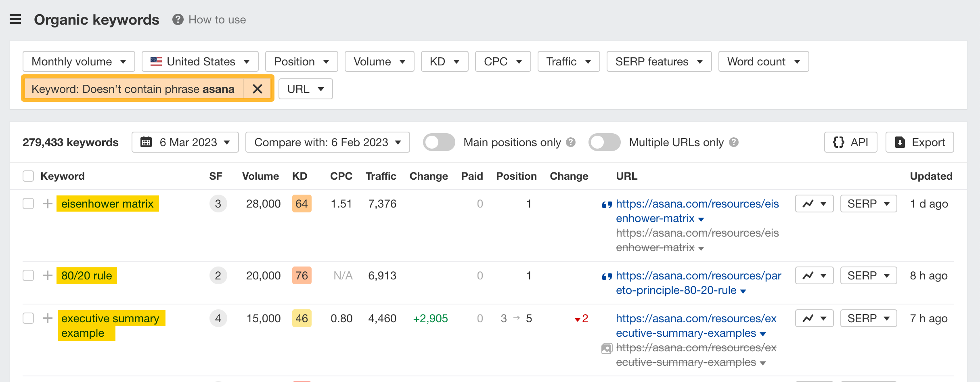
Task: Click featured snippet quote icon for 80/20 rule
Action: (x=607, y=277)
